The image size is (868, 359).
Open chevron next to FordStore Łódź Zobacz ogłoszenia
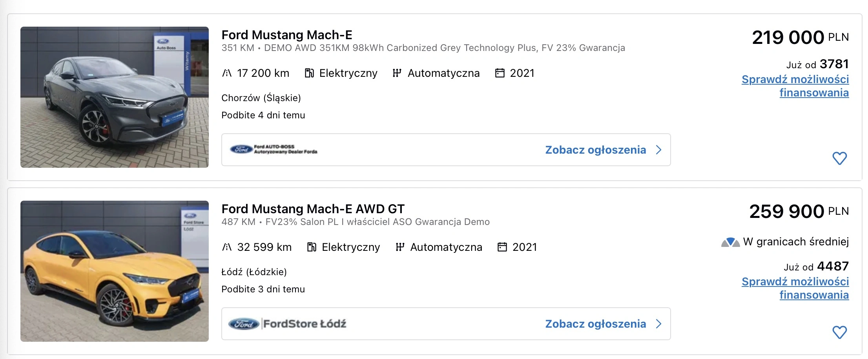(659, 324)
